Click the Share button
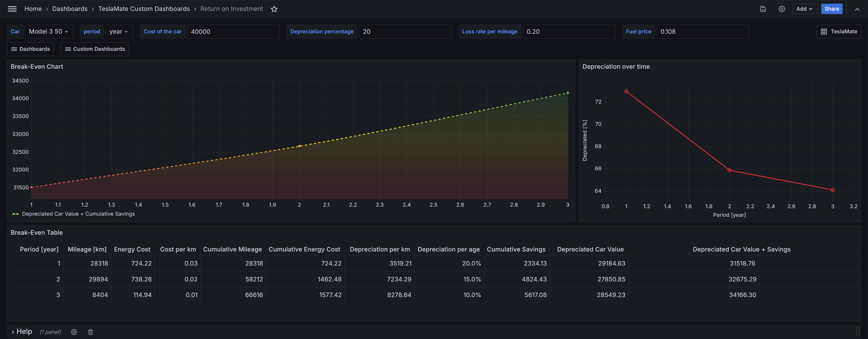The width and height of the screenshot is (868, 339). (831, 9)
